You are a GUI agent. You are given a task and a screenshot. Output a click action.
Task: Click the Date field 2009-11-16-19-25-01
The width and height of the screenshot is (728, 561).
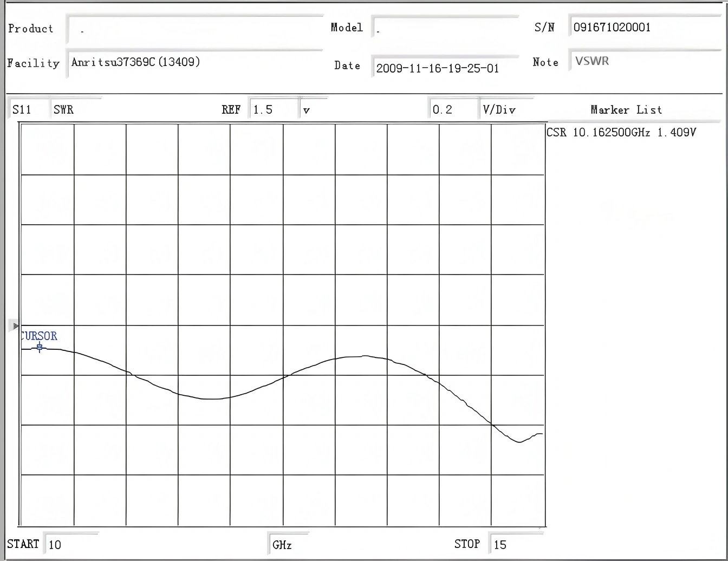(x=445, y=67)
